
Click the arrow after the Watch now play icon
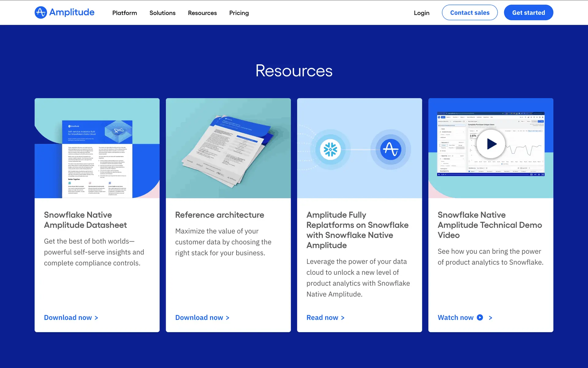pyautogui.click(x=491, y=318)
